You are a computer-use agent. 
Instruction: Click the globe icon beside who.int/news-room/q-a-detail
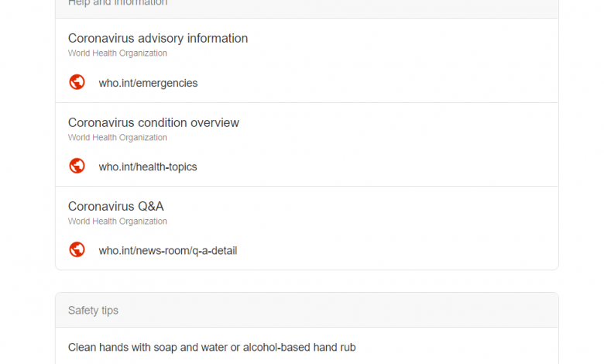tap(77, 249)
